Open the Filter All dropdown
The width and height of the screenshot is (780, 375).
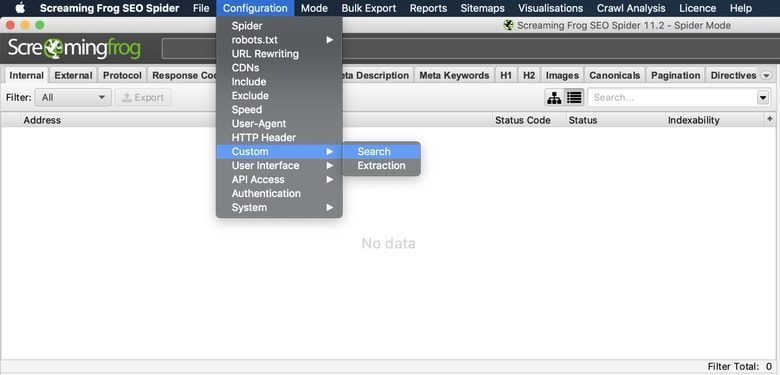tap(73, 97)
